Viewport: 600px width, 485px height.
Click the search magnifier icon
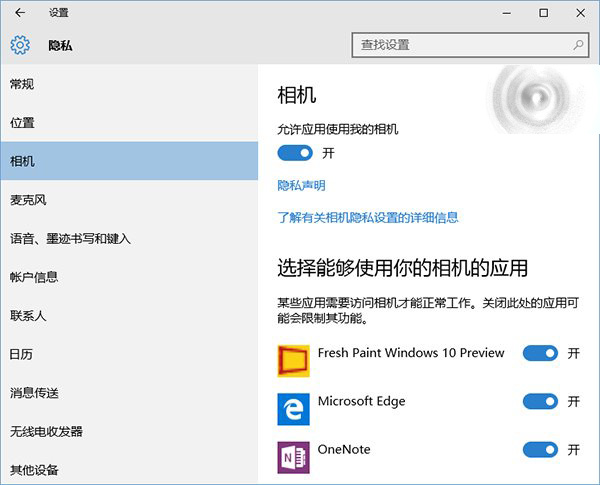pyautogui.click(x=578, y=45)
